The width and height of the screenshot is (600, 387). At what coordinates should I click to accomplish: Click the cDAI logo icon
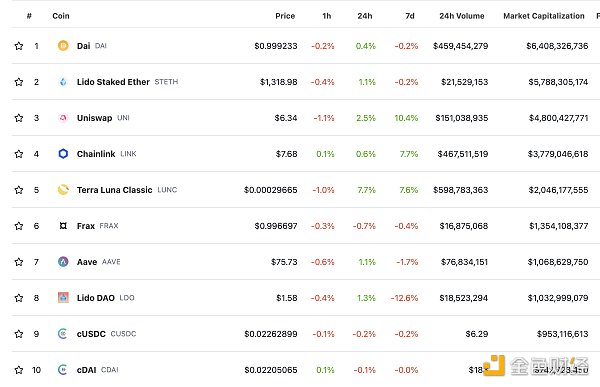(x=63, y=370)
